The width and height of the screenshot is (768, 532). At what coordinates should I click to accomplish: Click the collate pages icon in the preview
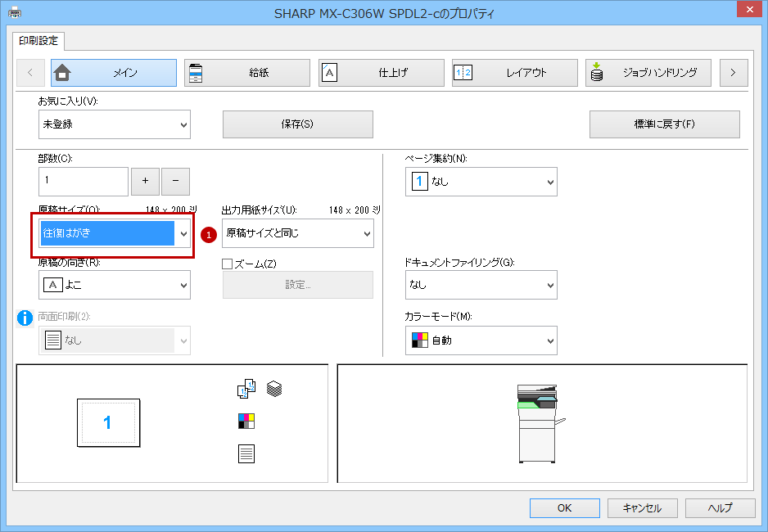click(x=246, y=389)
